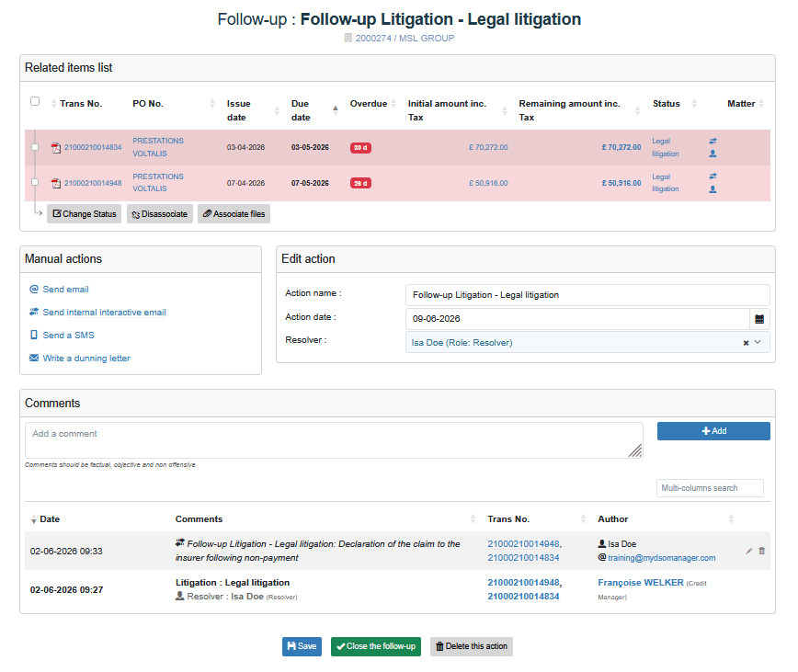The width and height of the screenshot is (798, 672).
Task: Add the comment with Add button
Action: 713,431
